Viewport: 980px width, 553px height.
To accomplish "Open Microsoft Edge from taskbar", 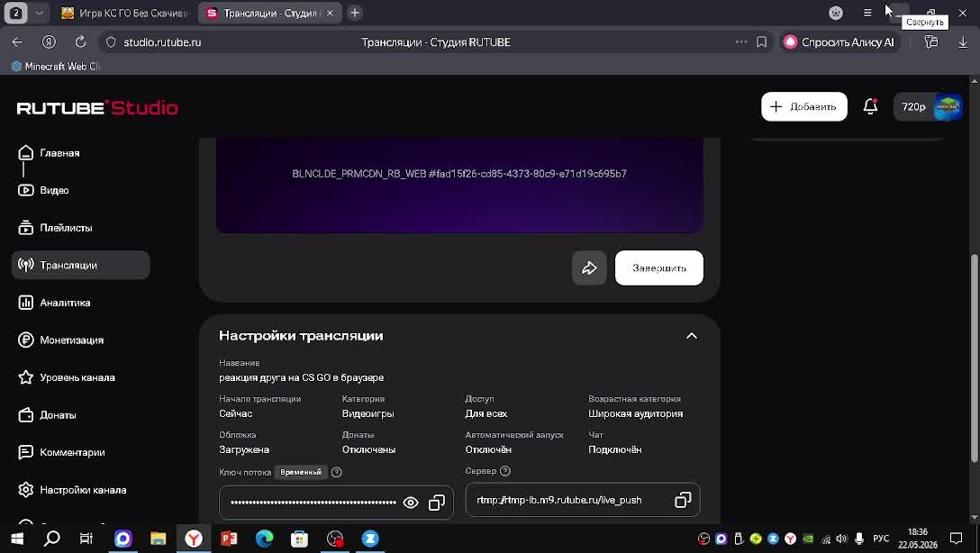I will pos(265,538).
